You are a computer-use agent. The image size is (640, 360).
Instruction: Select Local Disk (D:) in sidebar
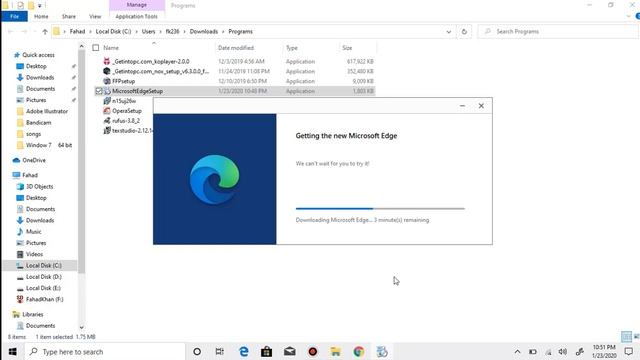[x=44, y=277]
